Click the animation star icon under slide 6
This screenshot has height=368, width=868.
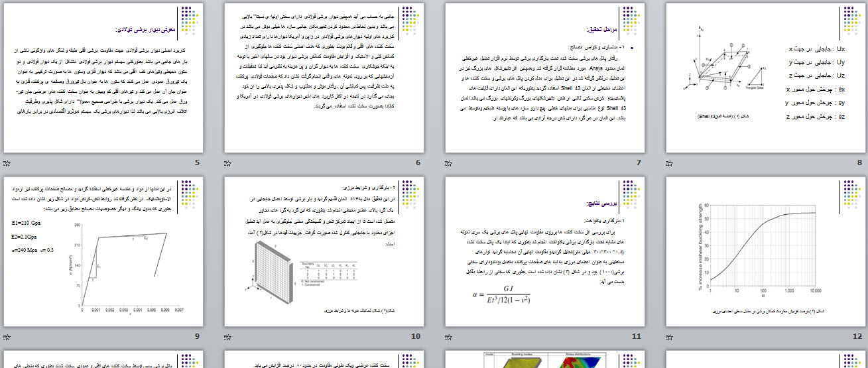228,163
